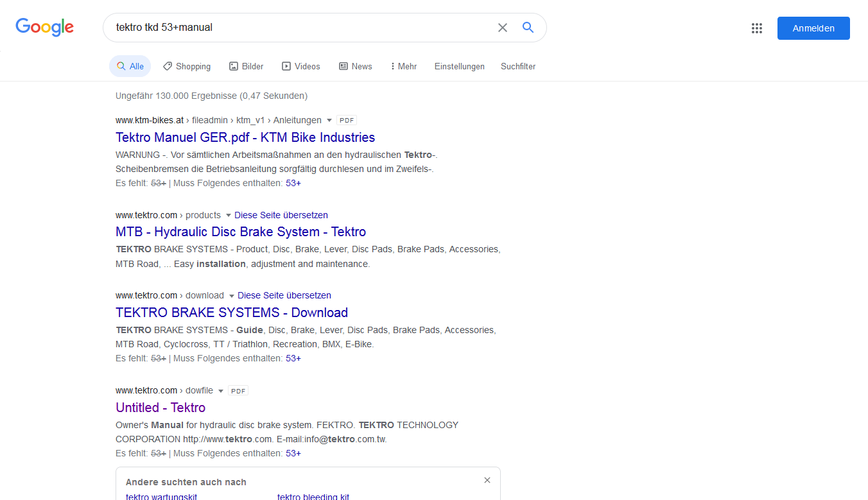Click into the search text field

pos(302,28)
